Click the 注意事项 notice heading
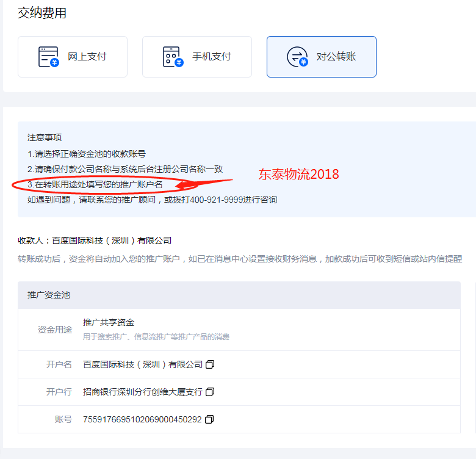The width and height of the screenshot is (476, 459). (x=45, y=137)
